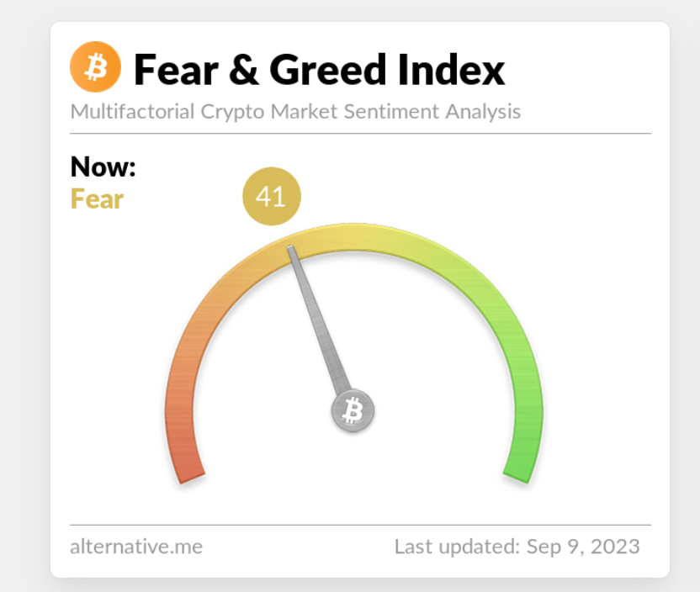Click the "Sep 9, 2023" date
Screen dimensions: 700x592
(x=583, y=547)
